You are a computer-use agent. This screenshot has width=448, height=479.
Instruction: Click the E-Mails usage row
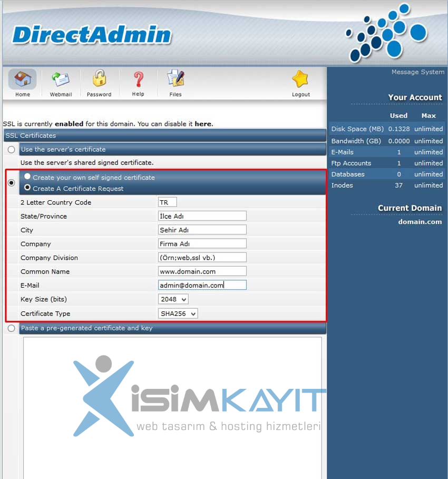[387, 152]
